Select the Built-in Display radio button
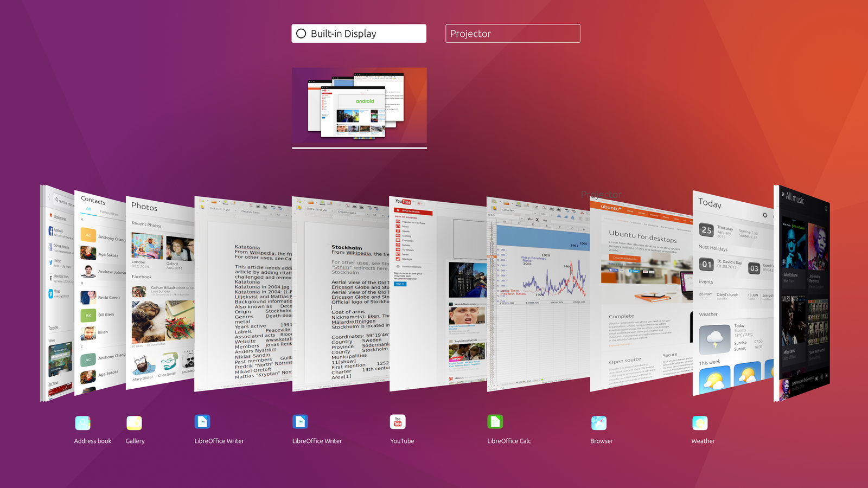Screen dimensions: 868x488 click(301, 34)
